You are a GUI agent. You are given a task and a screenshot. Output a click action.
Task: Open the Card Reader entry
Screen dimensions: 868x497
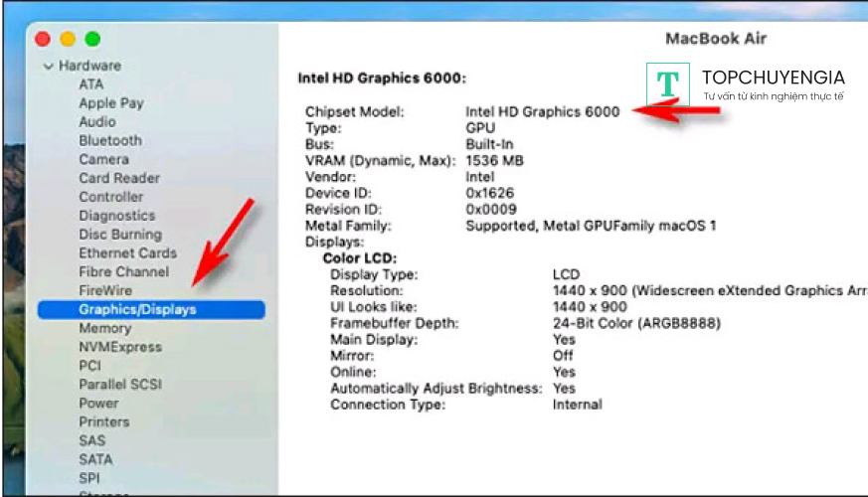118,179
